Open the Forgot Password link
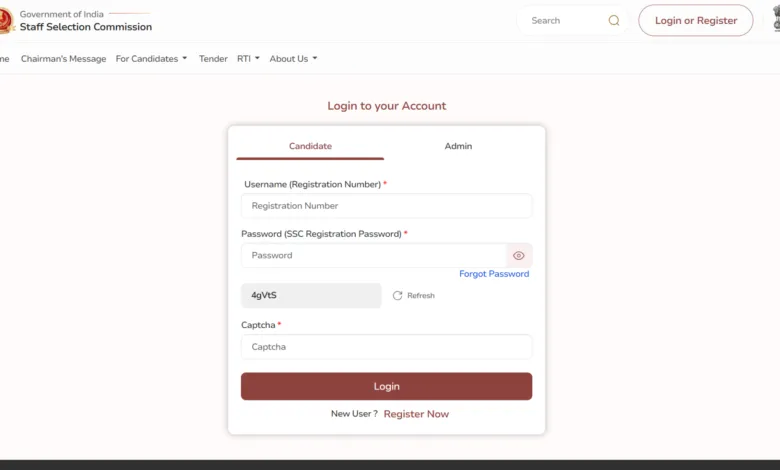 coord(494,274)
